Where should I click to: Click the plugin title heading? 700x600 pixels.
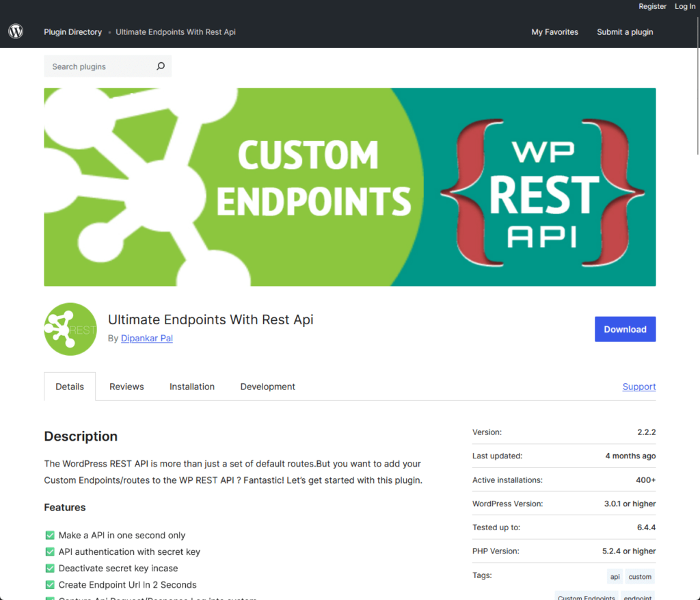point(211,319)
